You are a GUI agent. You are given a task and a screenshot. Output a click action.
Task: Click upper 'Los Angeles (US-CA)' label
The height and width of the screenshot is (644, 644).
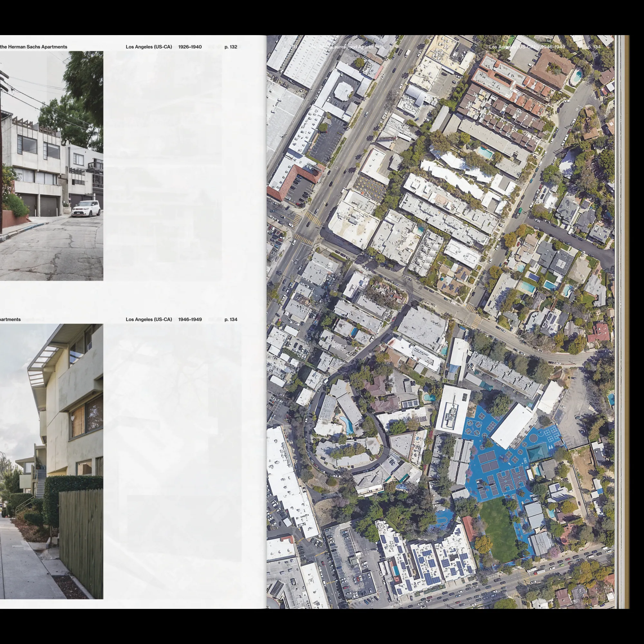(149, 47)
